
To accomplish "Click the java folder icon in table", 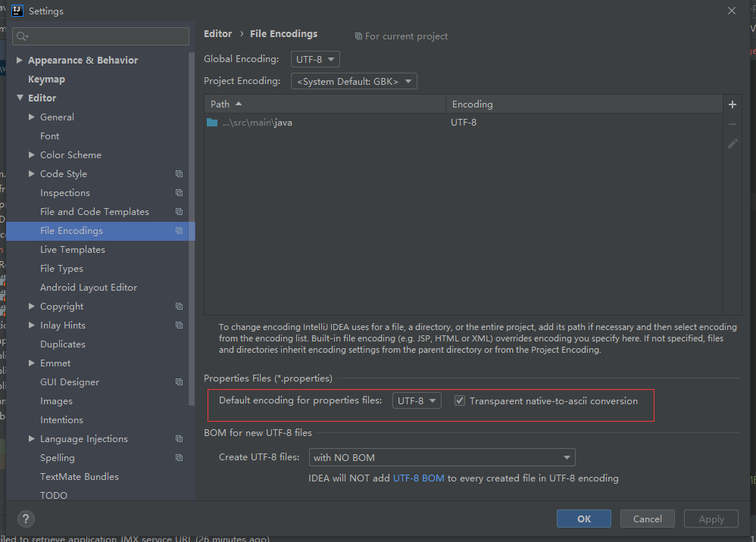I will click(x=212, y=123).
